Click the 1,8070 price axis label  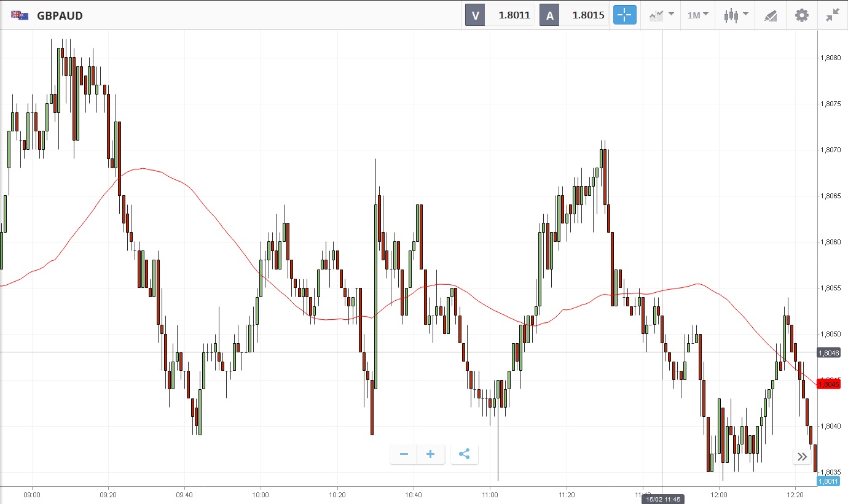coord(830,150)
